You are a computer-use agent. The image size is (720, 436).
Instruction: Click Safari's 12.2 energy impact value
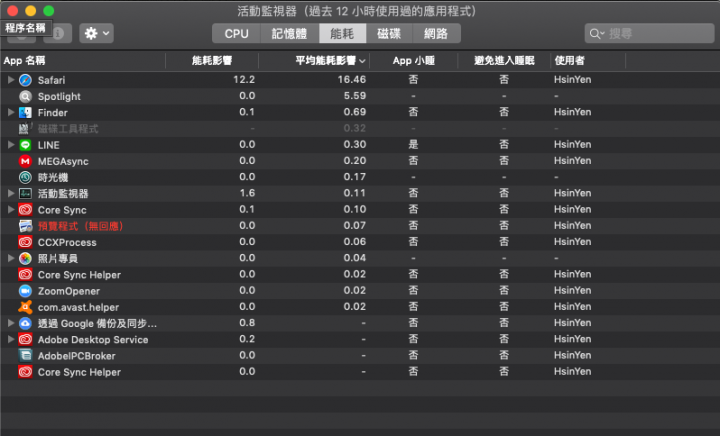coord(244,79)
